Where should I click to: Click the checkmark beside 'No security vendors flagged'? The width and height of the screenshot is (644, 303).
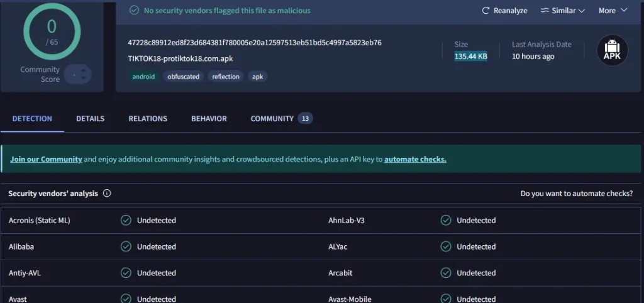tap(134, 10)
